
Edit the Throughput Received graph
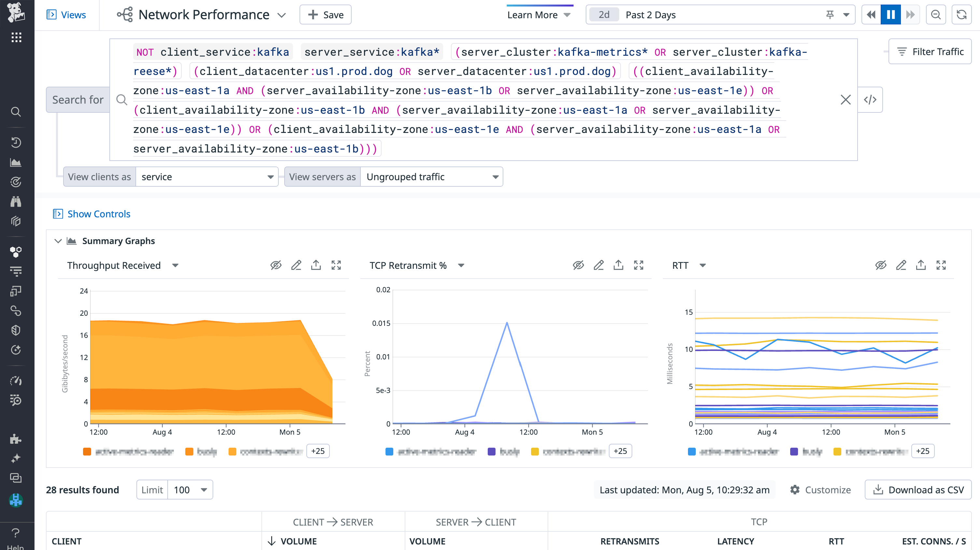pyautogui.click(x=296, y=265)
